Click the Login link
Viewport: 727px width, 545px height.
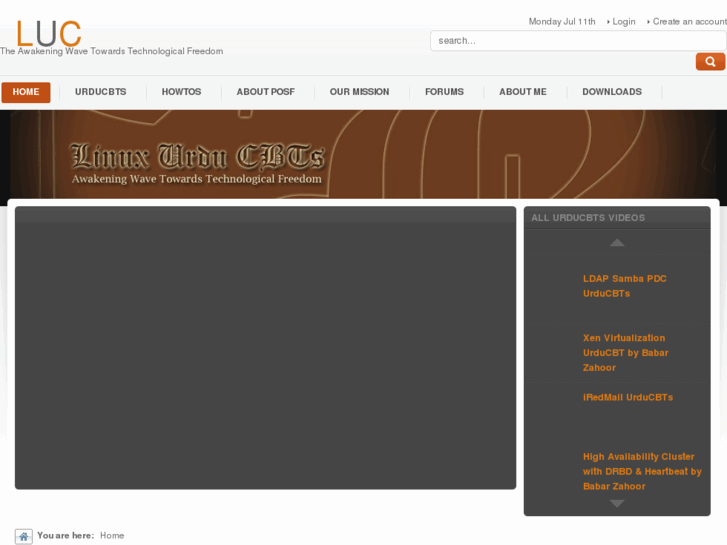coord(624,22)
